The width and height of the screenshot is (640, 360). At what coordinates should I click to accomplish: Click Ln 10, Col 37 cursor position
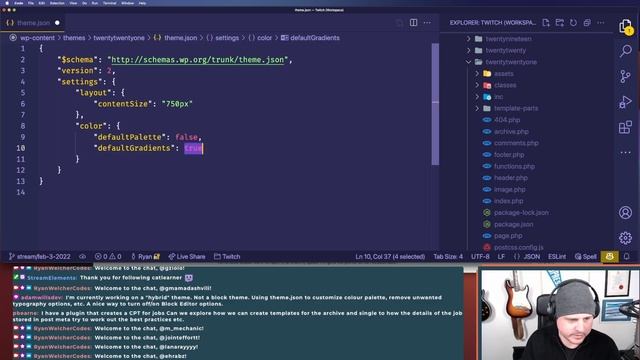click(390, 257)
